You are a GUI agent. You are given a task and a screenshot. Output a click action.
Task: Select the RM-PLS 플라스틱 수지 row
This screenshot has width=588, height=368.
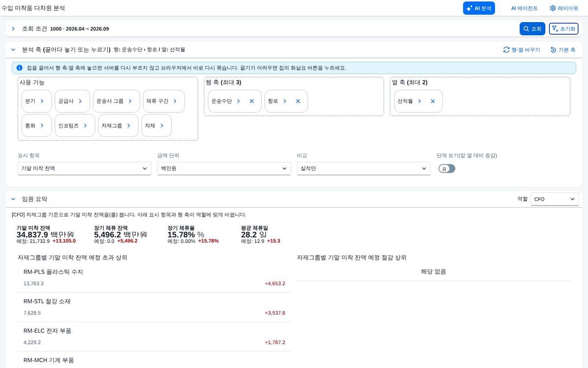154,278
